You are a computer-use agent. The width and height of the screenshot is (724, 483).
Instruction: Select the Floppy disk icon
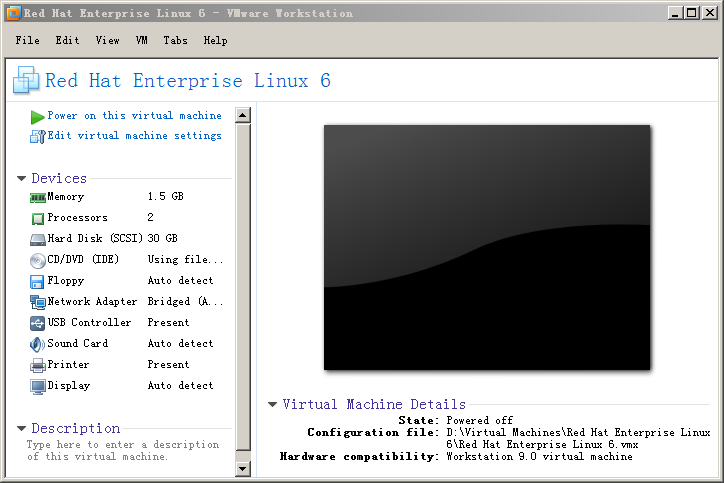37,282
